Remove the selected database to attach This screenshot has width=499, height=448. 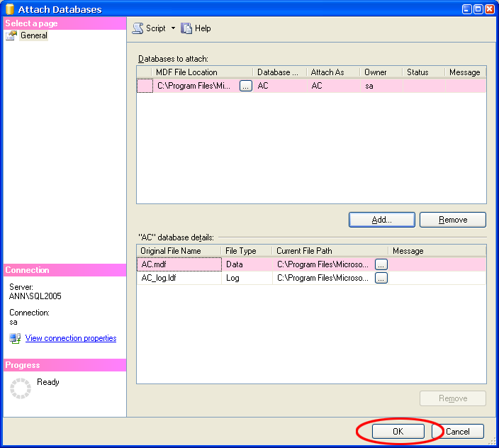[453, 220]
